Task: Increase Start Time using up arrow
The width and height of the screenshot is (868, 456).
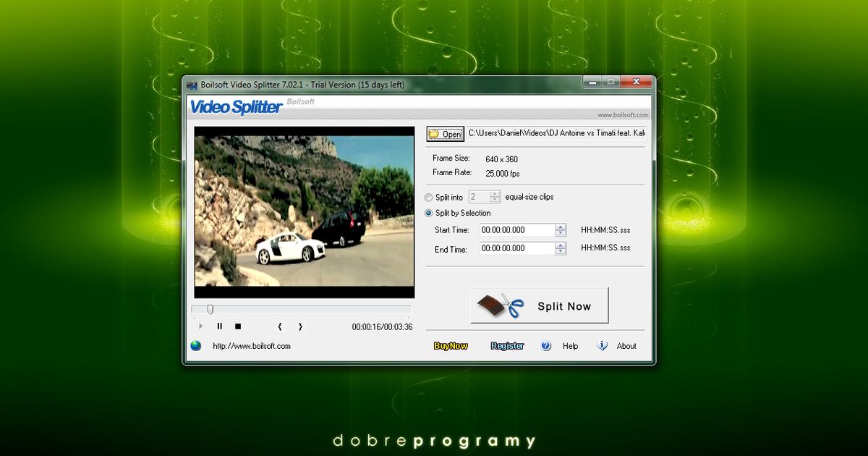Action: [561, 227]
